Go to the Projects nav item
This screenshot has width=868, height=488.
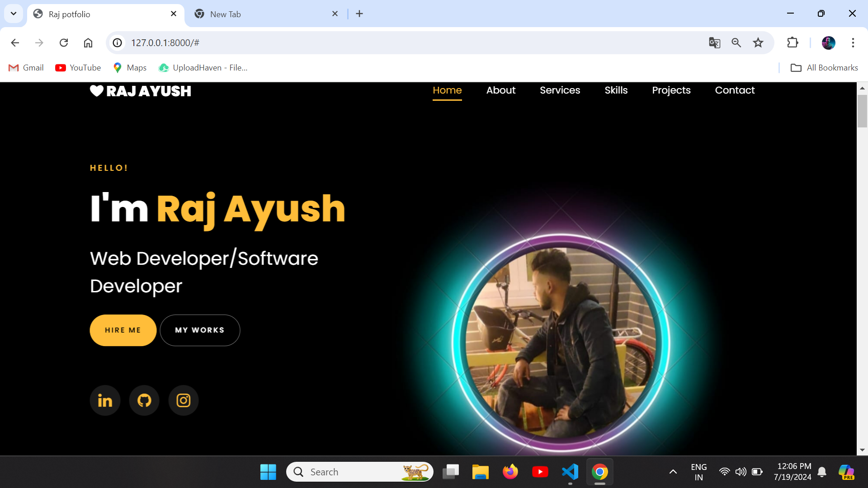pos(671,90)
